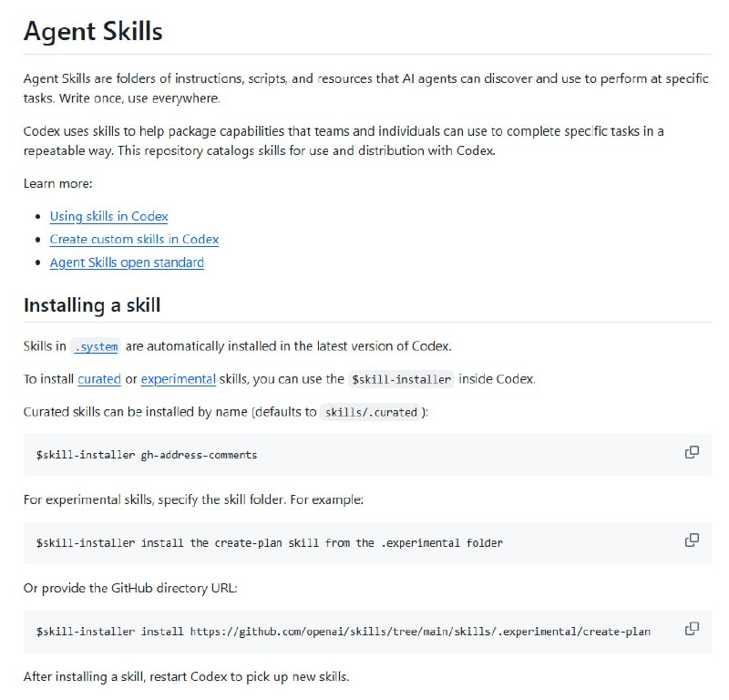The height and width of the screenshot is (700, 729).
Task: Select the .system inline code snippet
Action: point(97,346)
